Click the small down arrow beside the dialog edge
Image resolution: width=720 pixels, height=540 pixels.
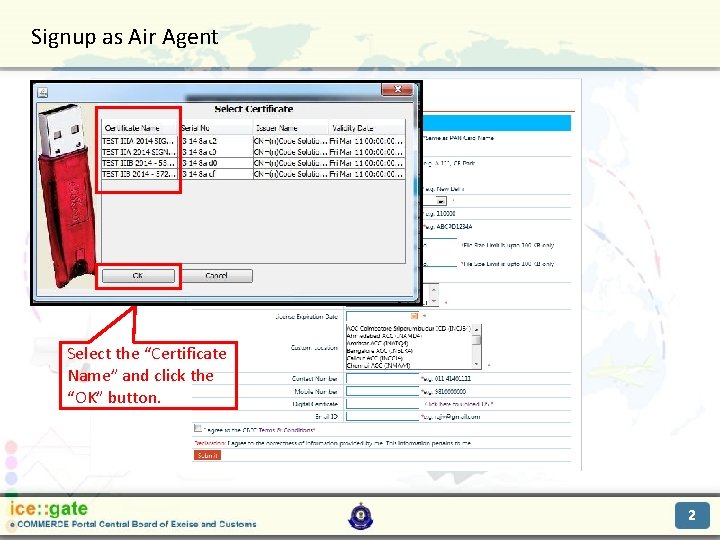pos(433,300)
